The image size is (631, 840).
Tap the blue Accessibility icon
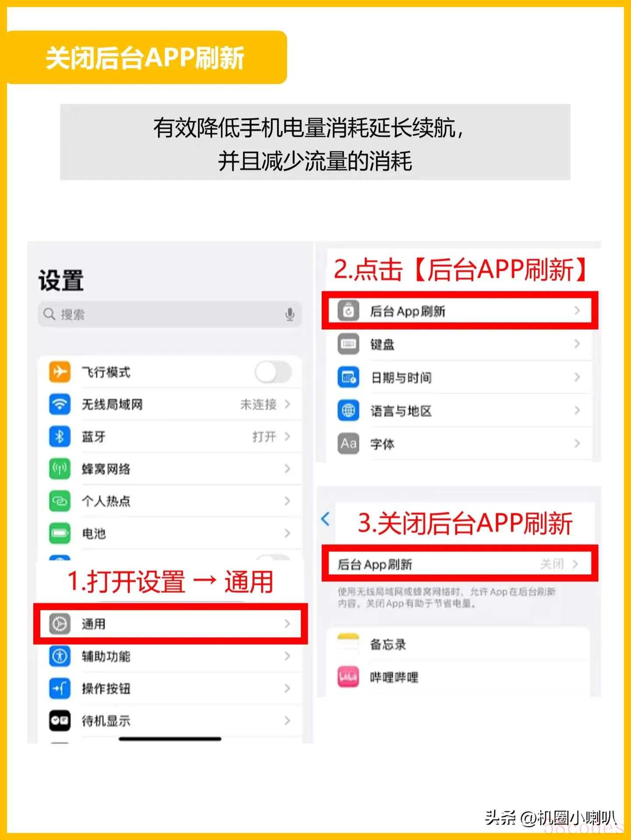click(x=60, y=656)
